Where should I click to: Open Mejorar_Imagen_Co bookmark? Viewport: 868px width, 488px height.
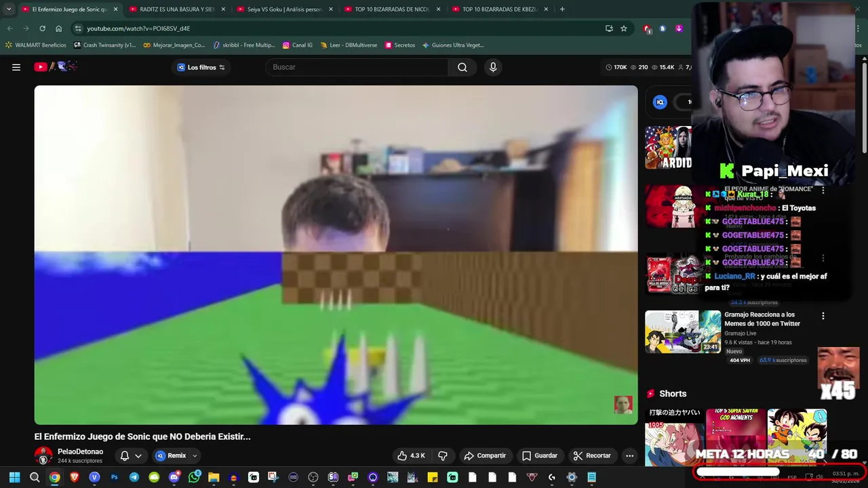174,45
